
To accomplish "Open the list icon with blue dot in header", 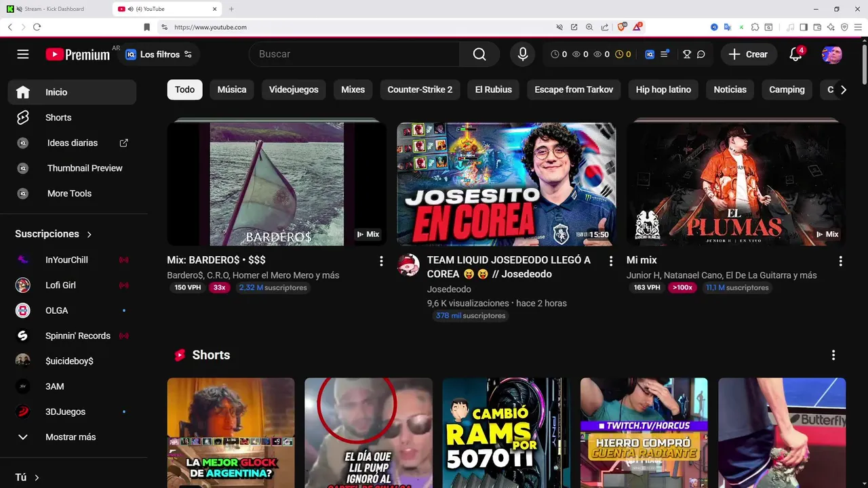I will pos(665,54).
